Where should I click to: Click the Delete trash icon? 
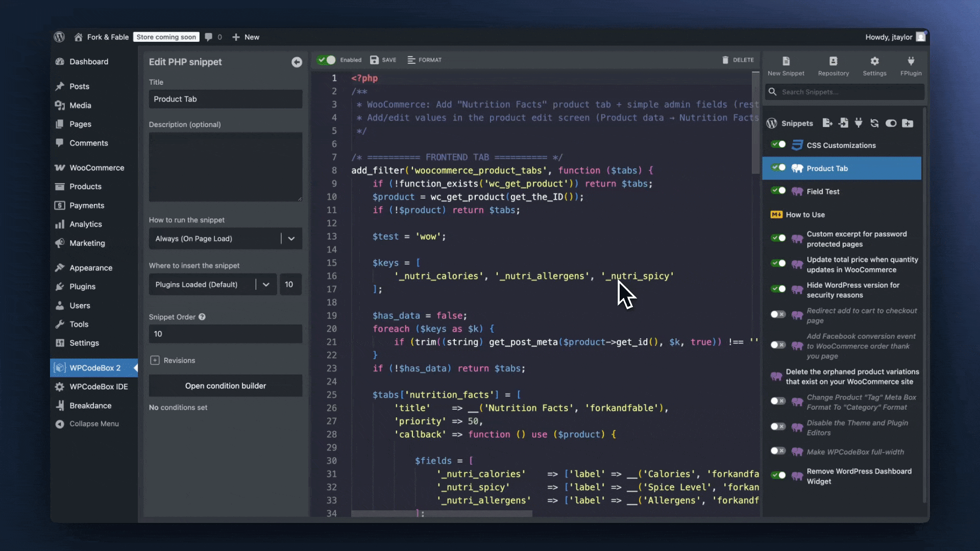click(x=725, y=60)
